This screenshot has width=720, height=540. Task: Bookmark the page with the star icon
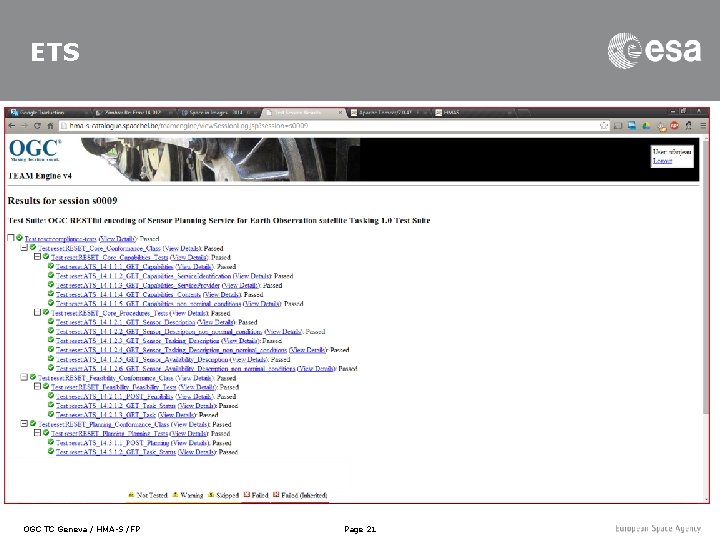pos(604,125)
